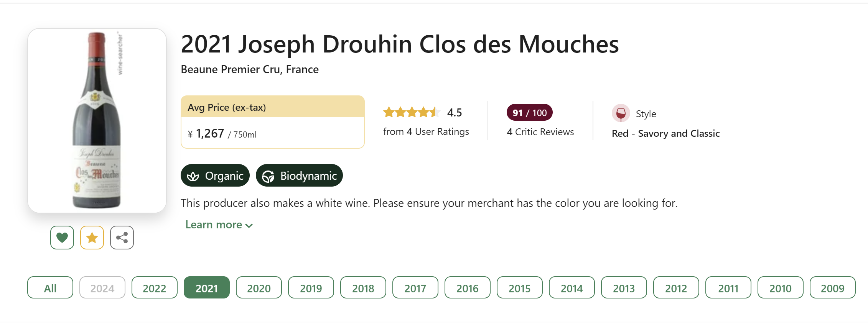The width and height of the screenshot is (868, 323).
Task: Select the All vintages tab
Action: click(x=50, y=287)
